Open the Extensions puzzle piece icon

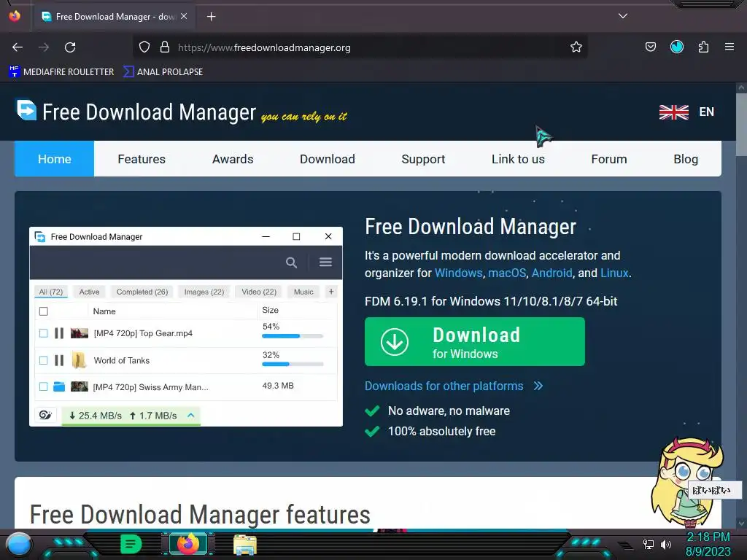click(x=703, y=47)
